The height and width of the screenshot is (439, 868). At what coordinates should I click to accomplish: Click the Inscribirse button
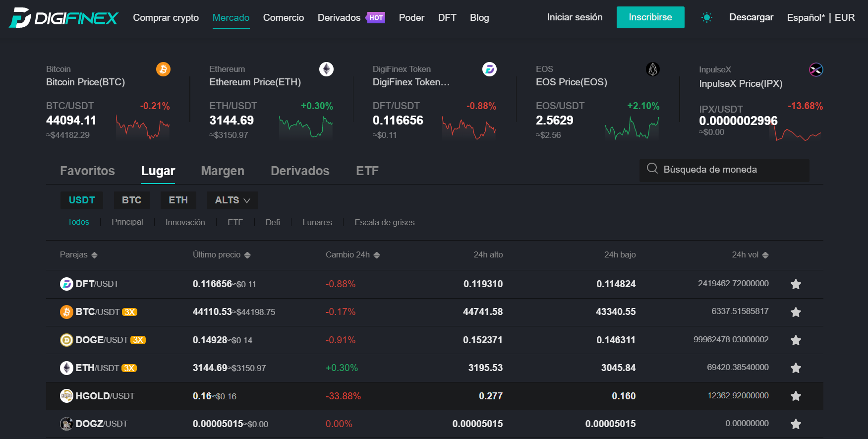[650, 17]
